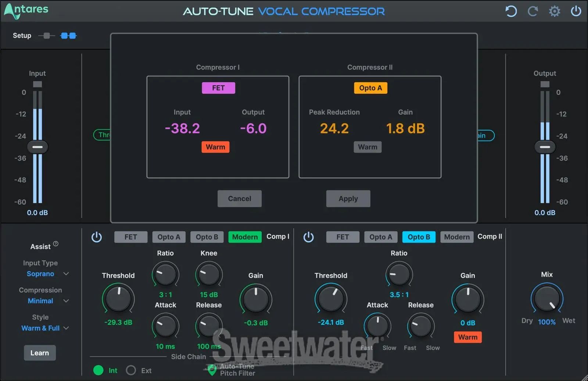Image resolution: width=588 pixels, height=381 pixels.
Task: Select Ext side chain radio button
Action: tap(131, 370)
